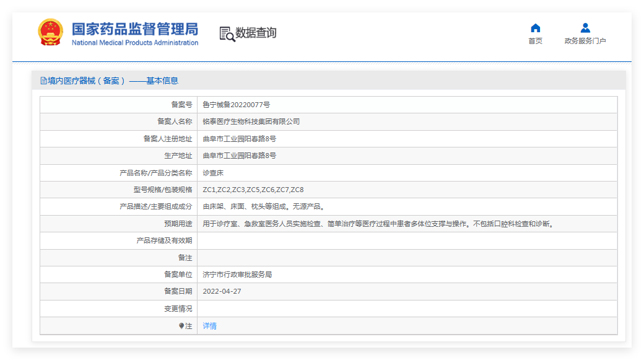Click the 备案号 label
644x360 pixels.
[181, 105]
